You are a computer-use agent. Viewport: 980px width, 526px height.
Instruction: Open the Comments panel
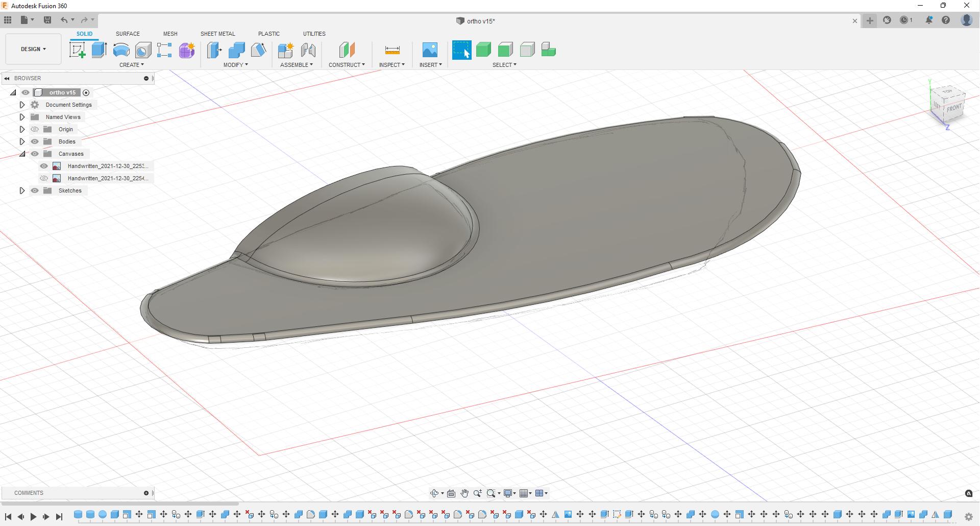pyautogui.click(x=29, y=493)
